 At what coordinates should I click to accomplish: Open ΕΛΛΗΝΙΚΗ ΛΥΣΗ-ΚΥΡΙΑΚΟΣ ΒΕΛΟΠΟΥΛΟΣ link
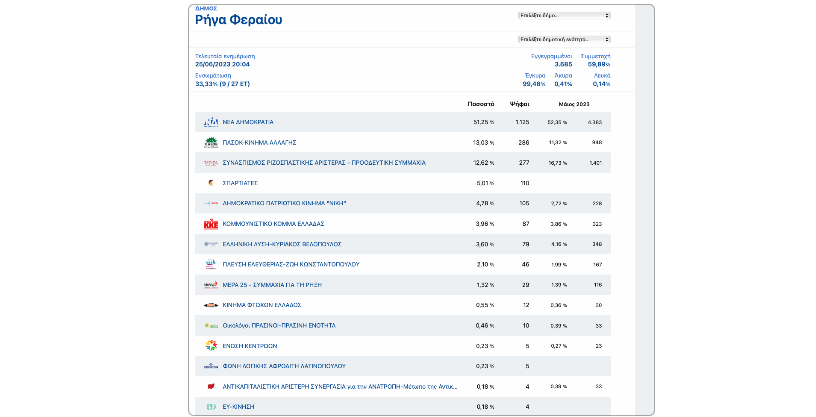click(x=282, y=244)
